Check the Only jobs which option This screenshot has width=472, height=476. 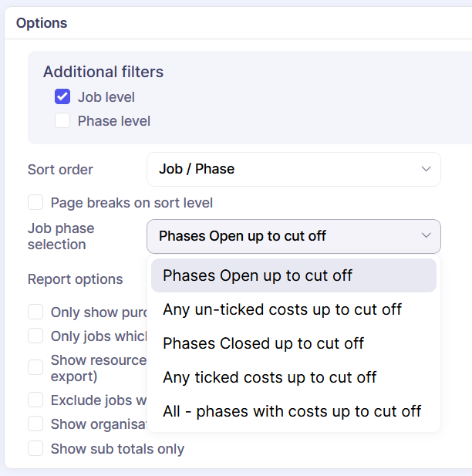coord(35,336)
